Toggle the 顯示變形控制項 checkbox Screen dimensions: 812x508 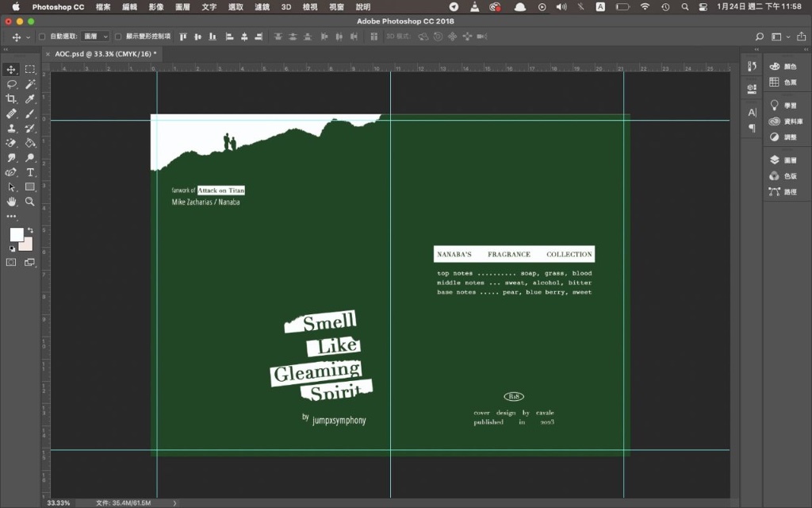[x=118, y=37]
